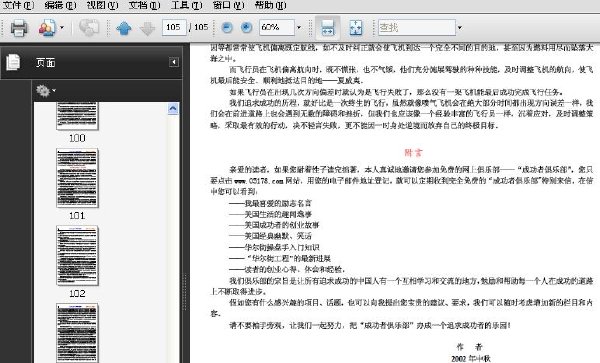The width and height of the screenshot is (600, 363).
Task: Select the page 102 thumbnail
Action: [77, 256]
